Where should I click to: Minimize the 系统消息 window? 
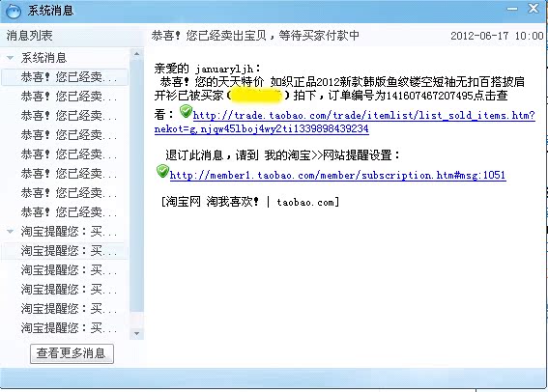(512, 9)
